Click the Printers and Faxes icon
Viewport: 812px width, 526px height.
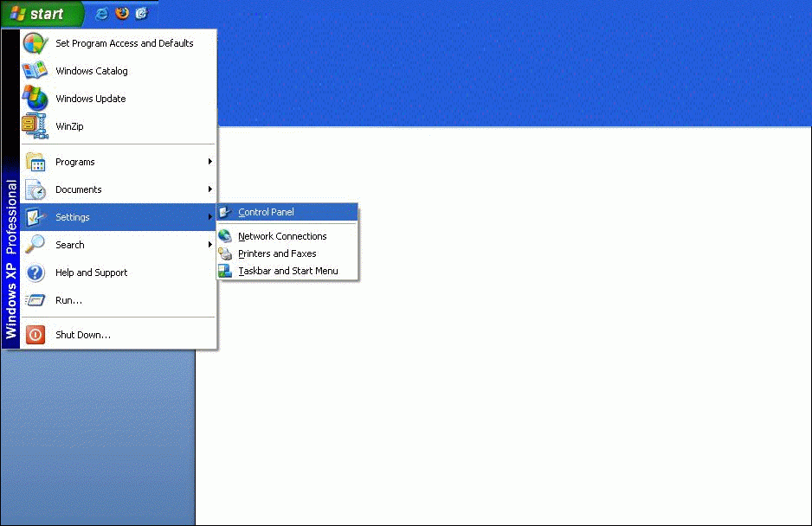click(225, 253)
